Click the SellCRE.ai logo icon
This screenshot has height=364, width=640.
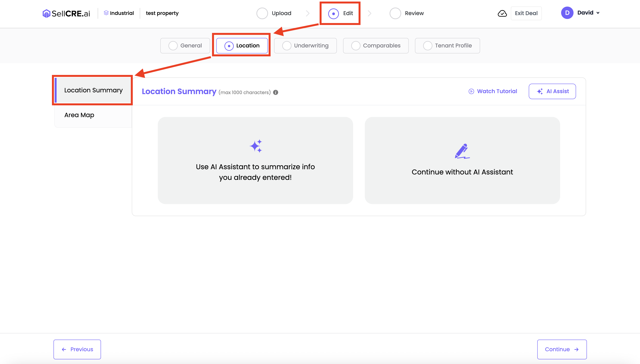[46, 14]
